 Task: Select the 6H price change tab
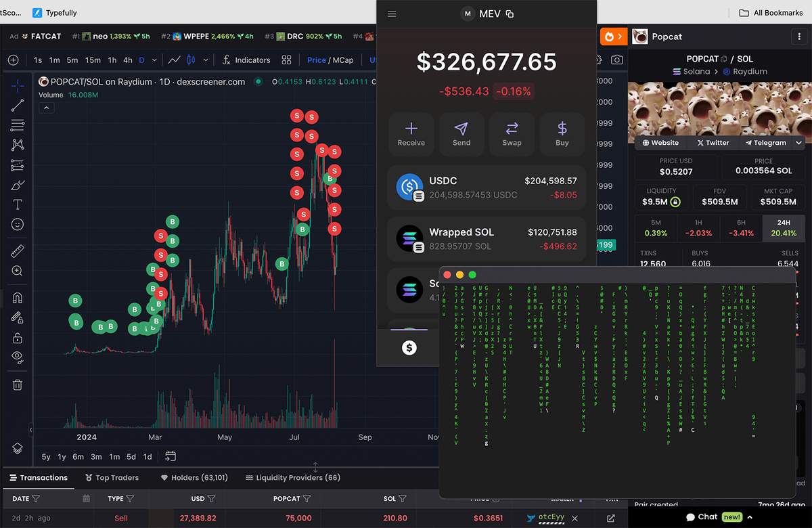pyautogui.click(x=741, y=228)
